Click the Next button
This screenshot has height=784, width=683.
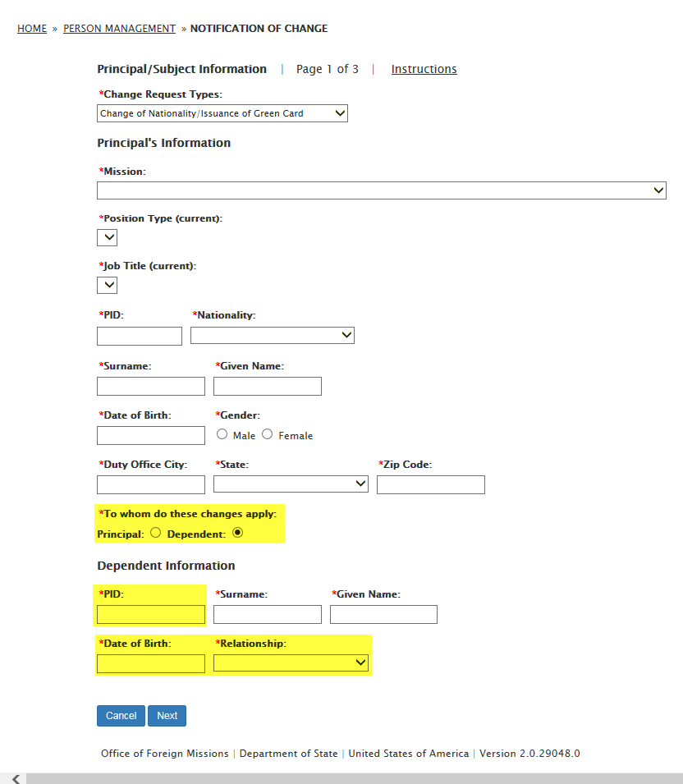(167, 716)
